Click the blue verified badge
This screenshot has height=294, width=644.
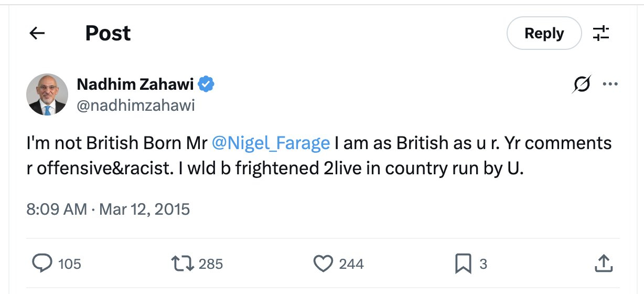pos(206,84)
